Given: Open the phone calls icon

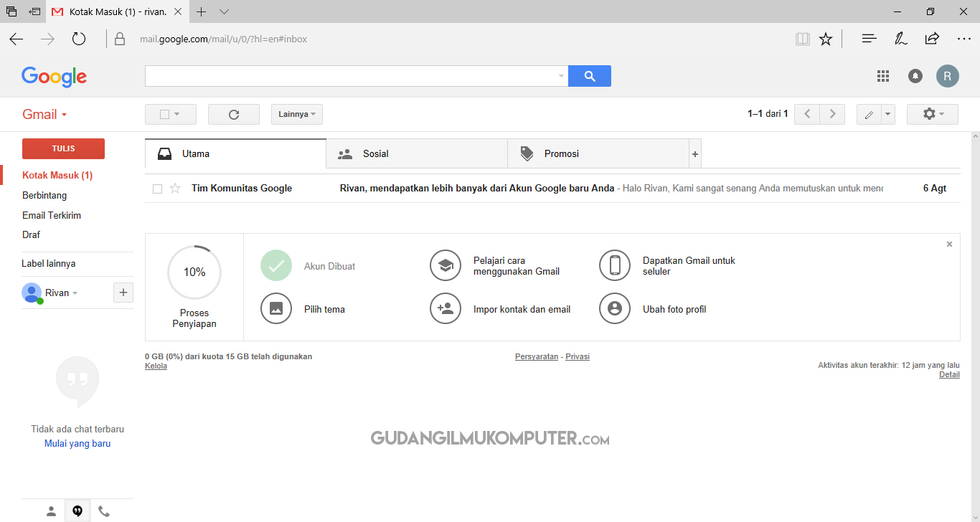Looking at the screenshot, I should (104, 511).
